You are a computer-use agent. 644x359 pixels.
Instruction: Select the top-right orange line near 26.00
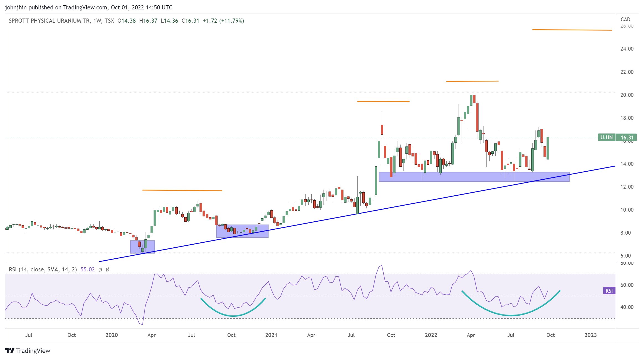[x=572, y=30]
